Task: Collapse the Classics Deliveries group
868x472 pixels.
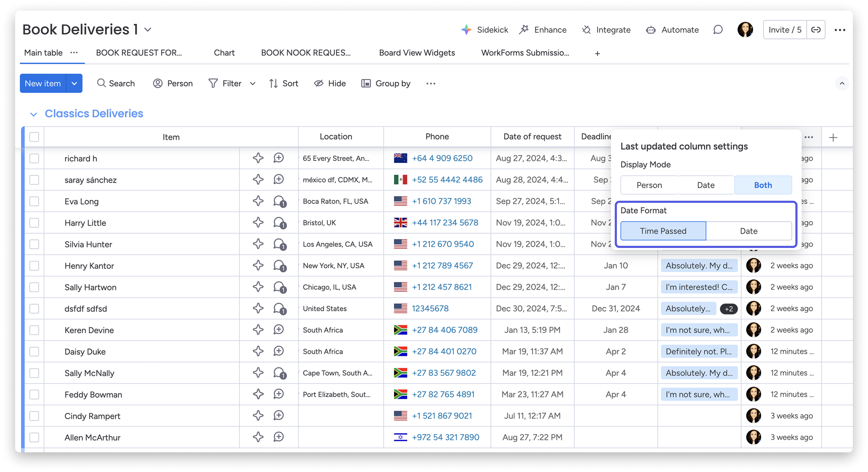Action: coord(33,114)
